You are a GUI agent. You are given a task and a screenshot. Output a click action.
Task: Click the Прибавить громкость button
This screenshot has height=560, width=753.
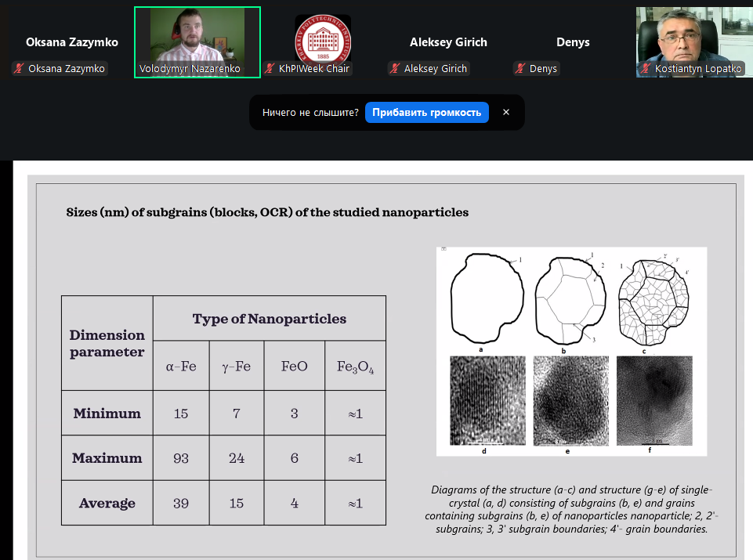pyautogui.click(x=426, y=112)
